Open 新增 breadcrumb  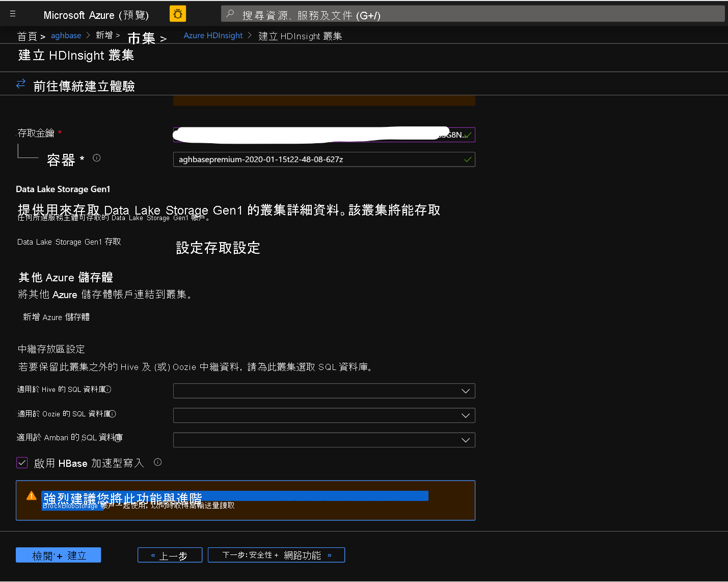[104, 35]
